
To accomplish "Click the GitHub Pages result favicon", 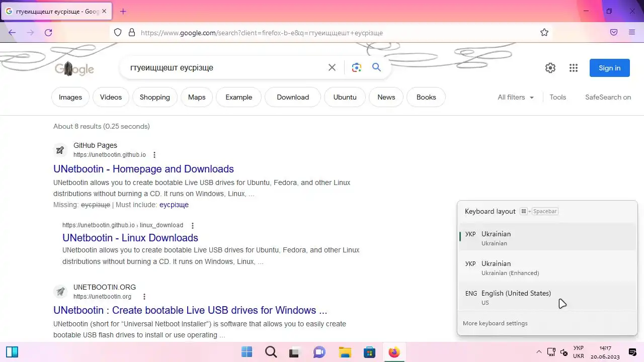I will [x=60, y=150].
